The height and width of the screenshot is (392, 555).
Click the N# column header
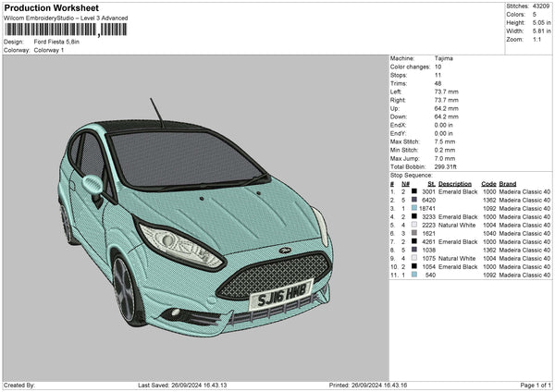click(x=405, y=184)
